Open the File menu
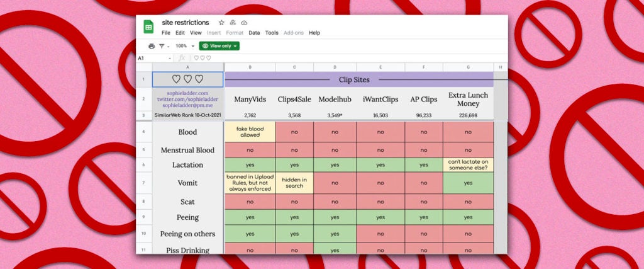 (x=166, y=33)
